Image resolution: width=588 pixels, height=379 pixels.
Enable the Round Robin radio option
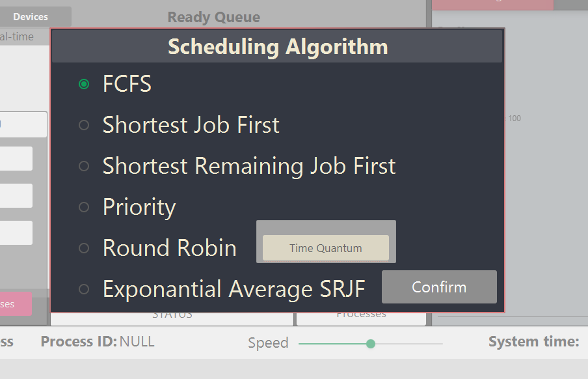tap(84, 248)
